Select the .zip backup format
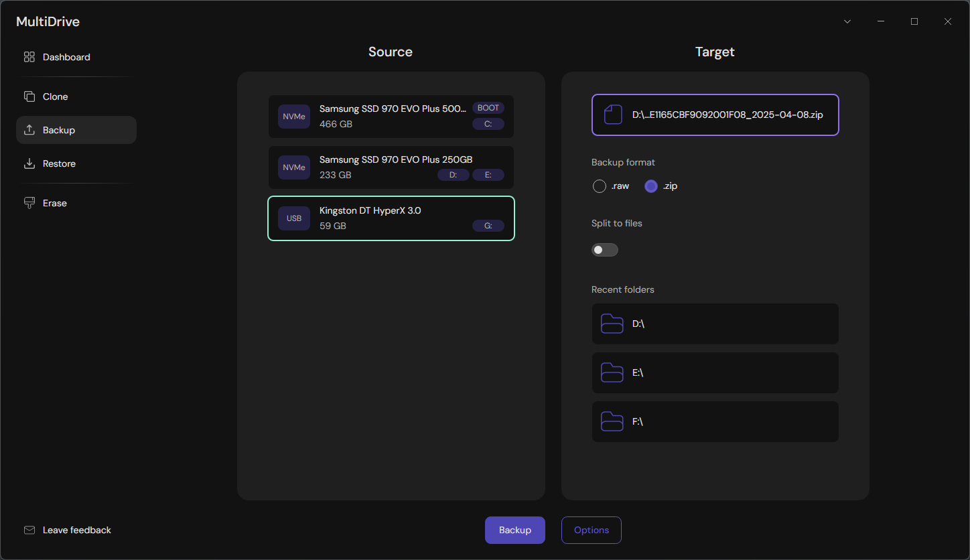This screenshot has height=560, width=970. [x=650, y=186]
